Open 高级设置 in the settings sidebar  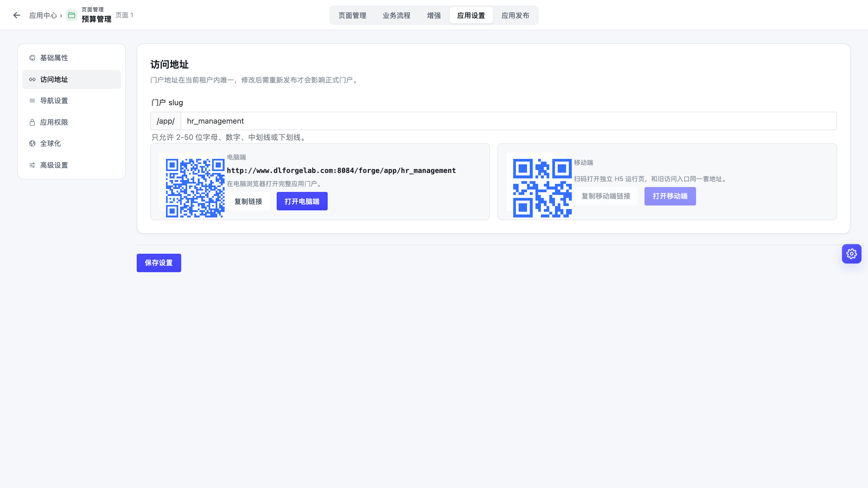coord(71,165)
